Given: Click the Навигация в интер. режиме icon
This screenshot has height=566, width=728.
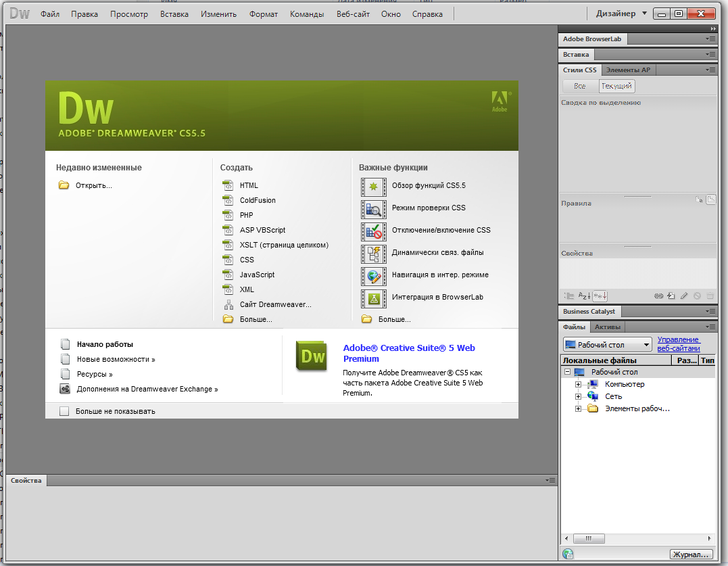Looking at the screenshot, I should [x=374, y=277].
